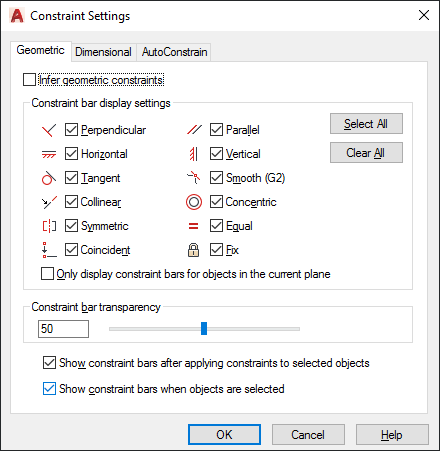440x451 pixels.
Task: Uncheck the Vertical constraint checkbox
Action: click(216, 154)
